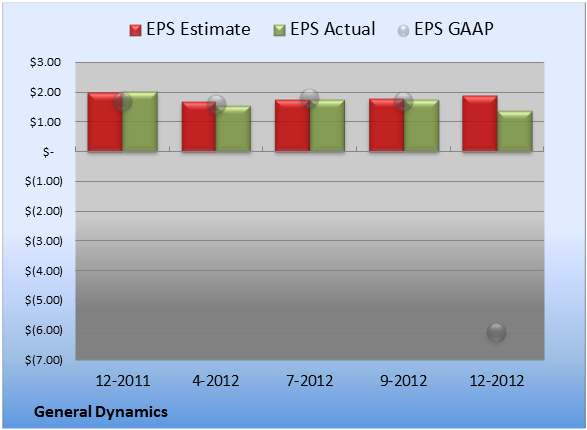Click the green EPS Actual legend swatch
The image size is (587, 430).
(279, 30)
